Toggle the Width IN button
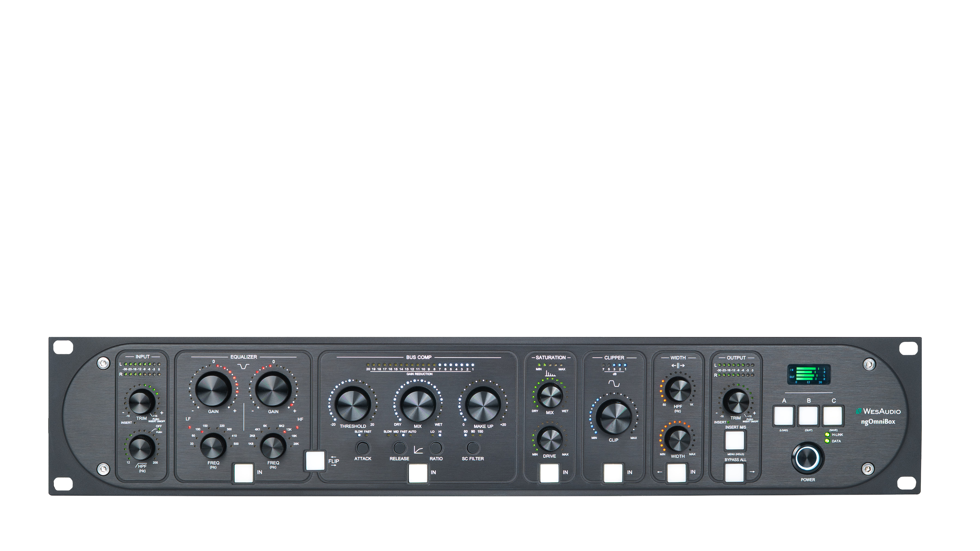Viewport: 980px width, 551px height. tap(677, 473)
